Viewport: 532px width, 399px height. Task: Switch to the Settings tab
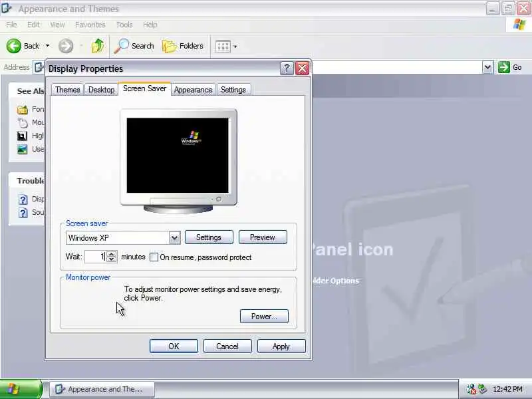(x=233, y=90)
